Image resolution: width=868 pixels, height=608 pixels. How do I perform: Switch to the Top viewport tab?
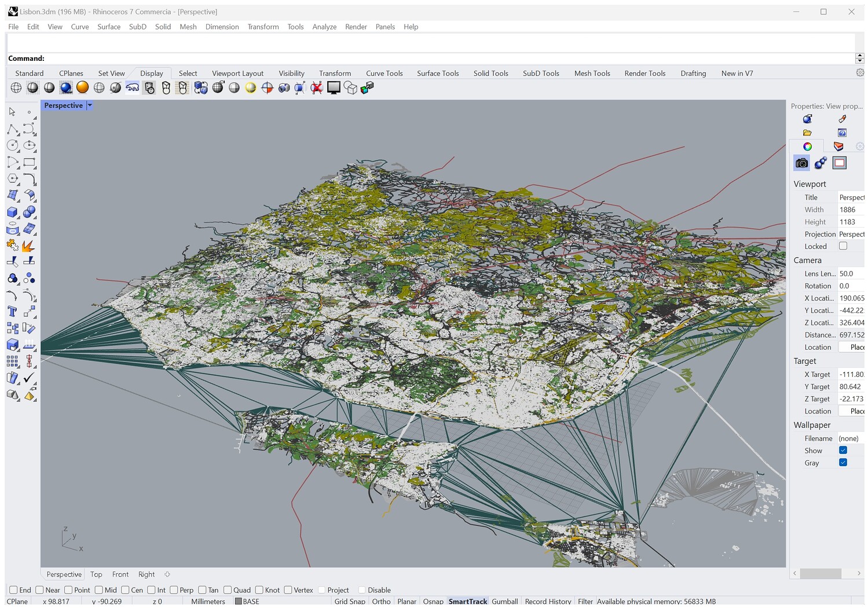click(96, 574)
